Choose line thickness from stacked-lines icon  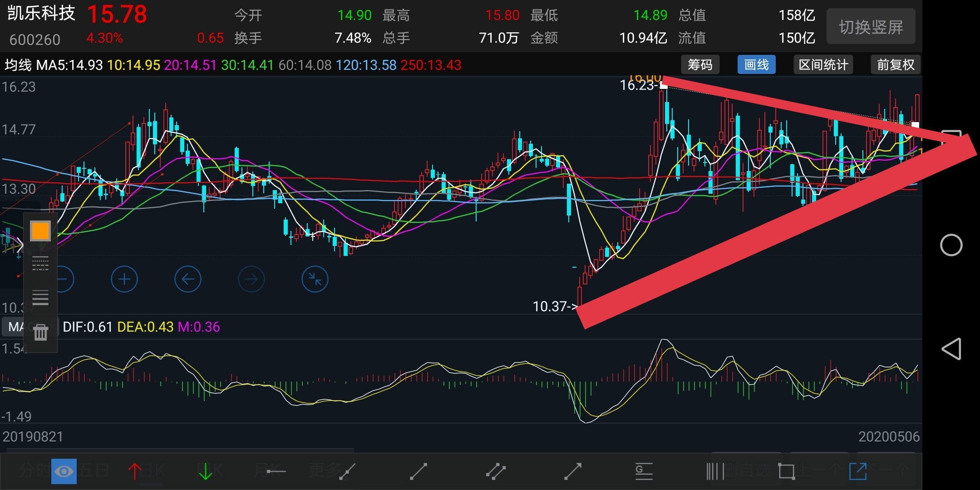[x=40, y=298]
